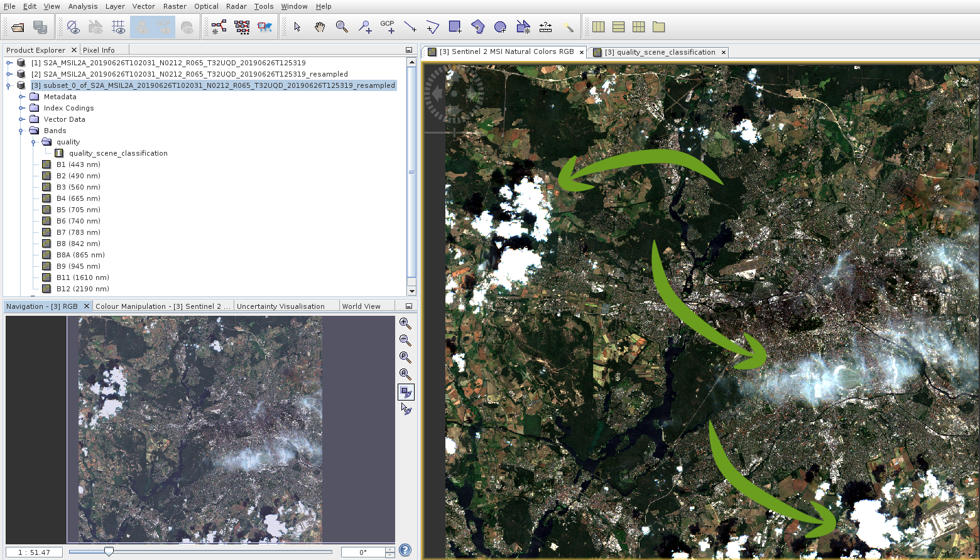980x560 pixels.
Task: Toggle synchronise views button in Navigation
Action: point(405,392)
